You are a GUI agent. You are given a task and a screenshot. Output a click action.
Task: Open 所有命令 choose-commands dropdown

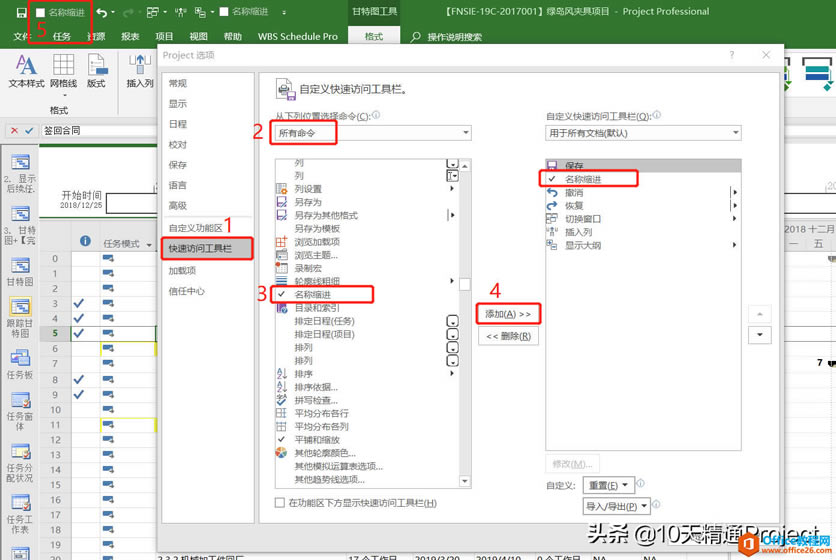point(373,133)
